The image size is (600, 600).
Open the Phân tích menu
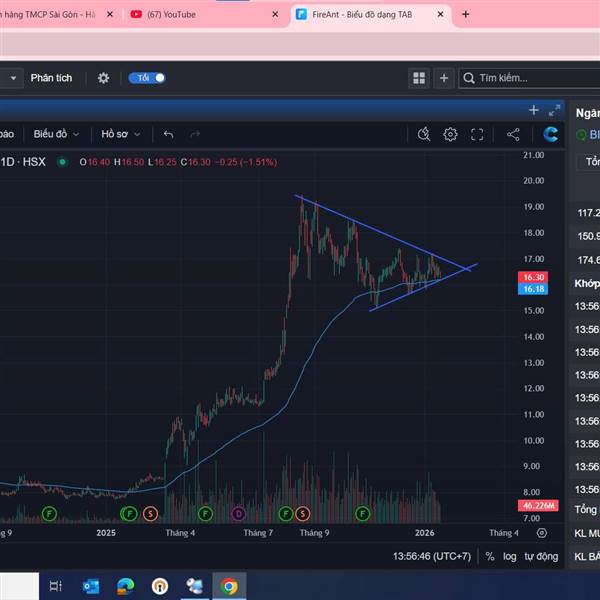[x=51, y=78]
